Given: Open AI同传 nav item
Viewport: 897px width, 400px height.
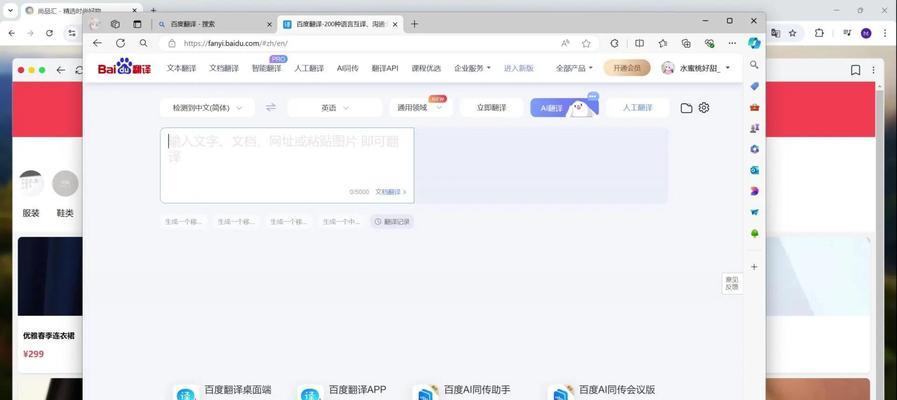Looking at the screenshot, I should pos(348,68).
